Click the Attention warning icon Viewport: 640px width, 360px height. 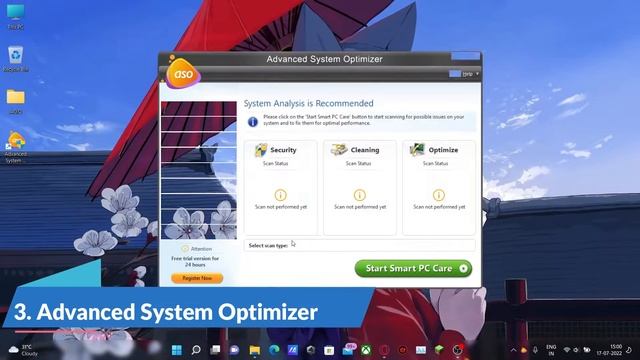click(185, 249)
